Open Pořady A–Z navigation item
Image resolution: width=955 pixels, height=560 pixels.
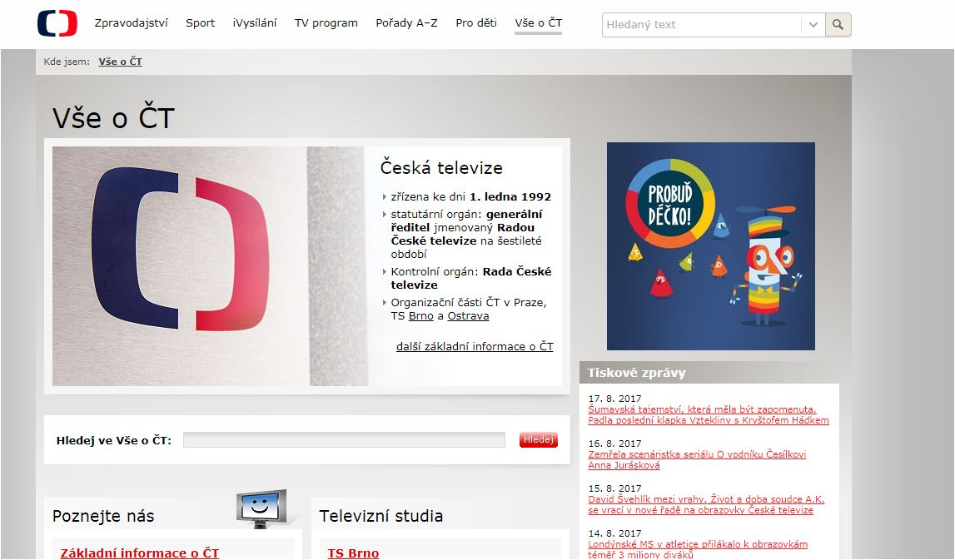click(407, 23)
